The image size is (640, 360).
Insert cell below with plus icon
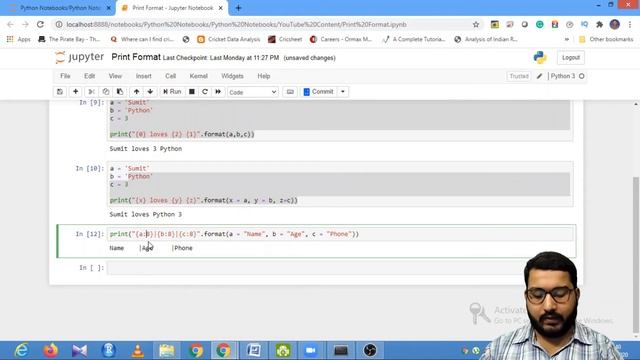pos(76,92)
